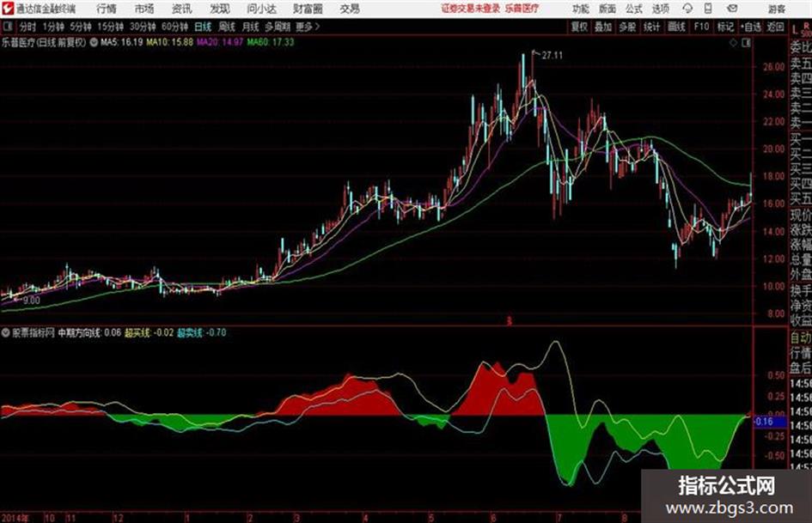Viewport: 812px width, 523px height.
Task: Click the 统计 statistics button
Action: point(652,27)
